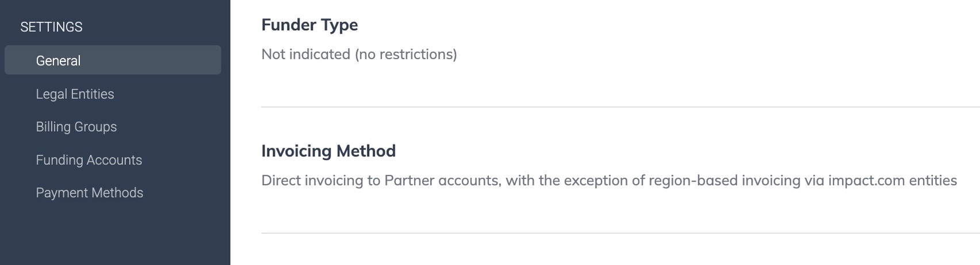Go to Billing Groups settings
This screenshot has height=265, width=980.
click(76, 126)
